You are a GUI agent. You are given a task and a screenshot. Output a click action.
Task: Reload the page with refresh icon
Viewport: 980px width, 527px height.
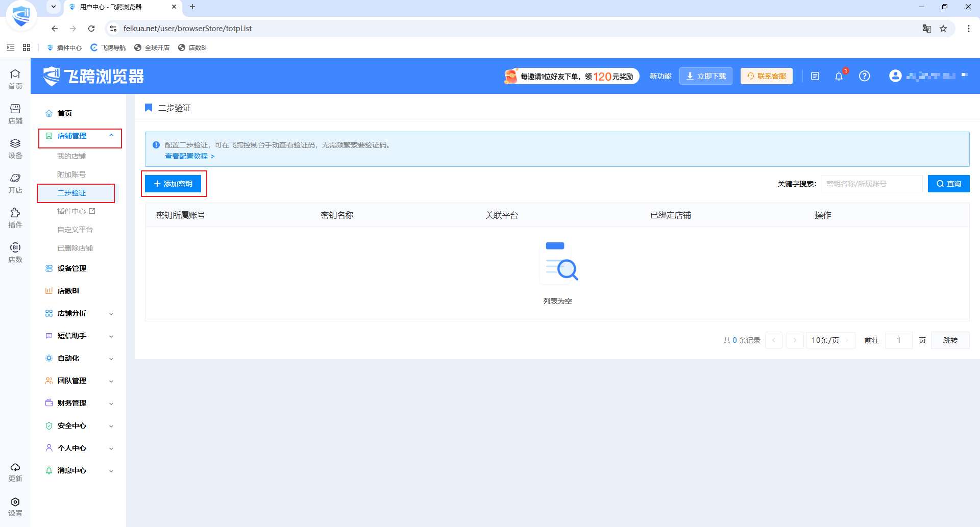click(x=91, y=29)
